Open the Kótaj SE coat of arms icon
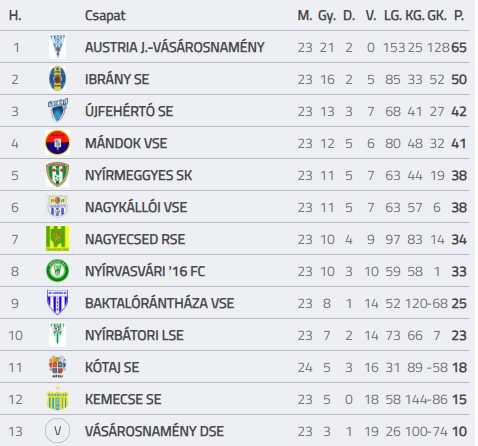 (57, 367)
